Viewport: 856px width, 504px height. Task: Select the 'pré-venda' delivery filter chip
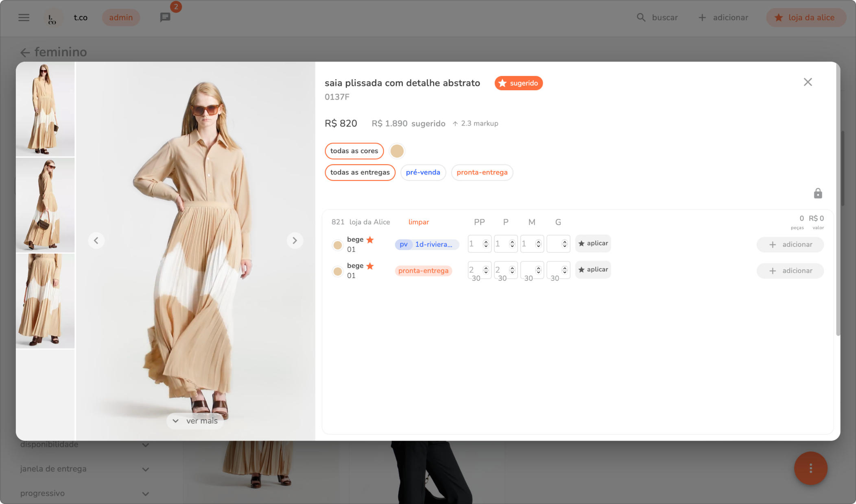[x=423, y=172]
